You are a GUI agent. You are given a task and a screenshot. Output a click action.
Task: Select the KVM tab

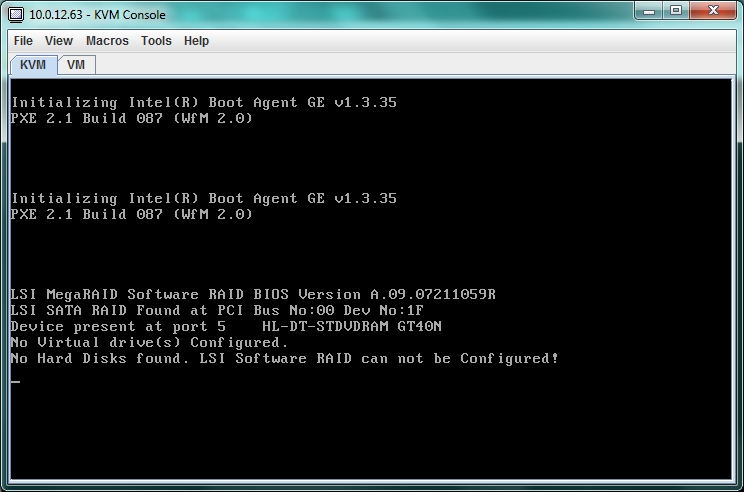click(33, 65)
